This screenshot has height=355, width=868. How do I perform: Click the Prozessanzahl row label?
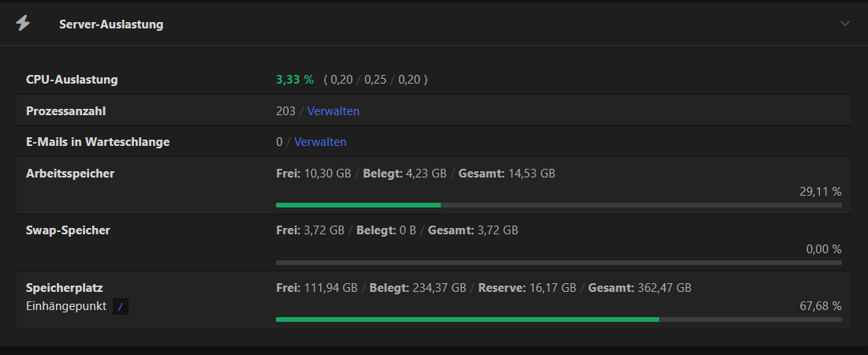click(66, 111)
